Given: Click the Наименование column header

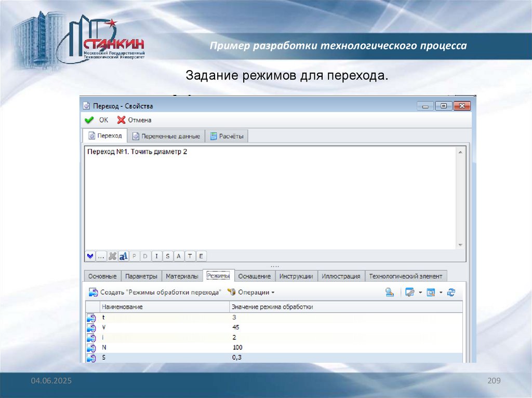Looking at the screenshot, I should click(165, 307).
